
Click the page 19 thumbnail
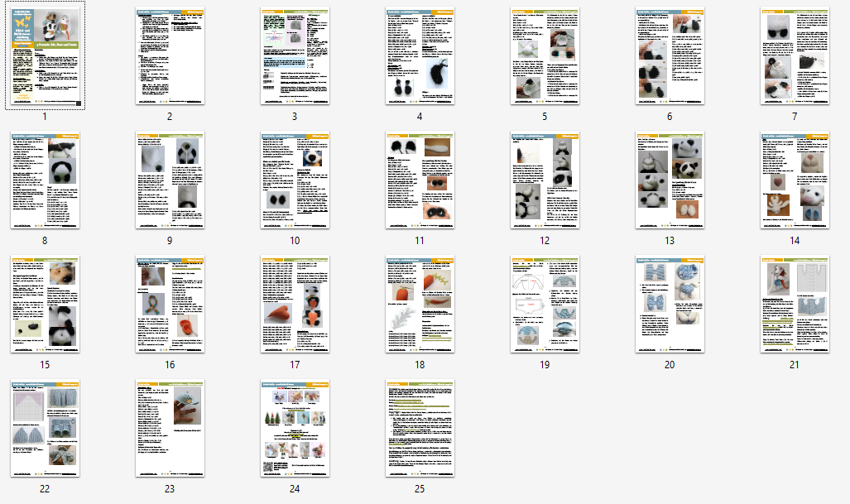pyautogui.click(x=545, y=304)
